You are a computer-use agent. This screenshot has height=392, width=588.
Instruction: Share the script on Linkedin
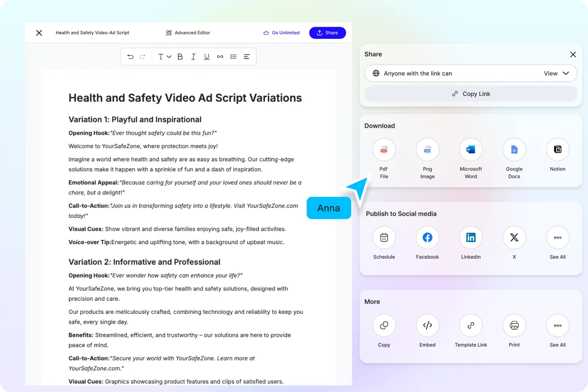coord(470,237)
